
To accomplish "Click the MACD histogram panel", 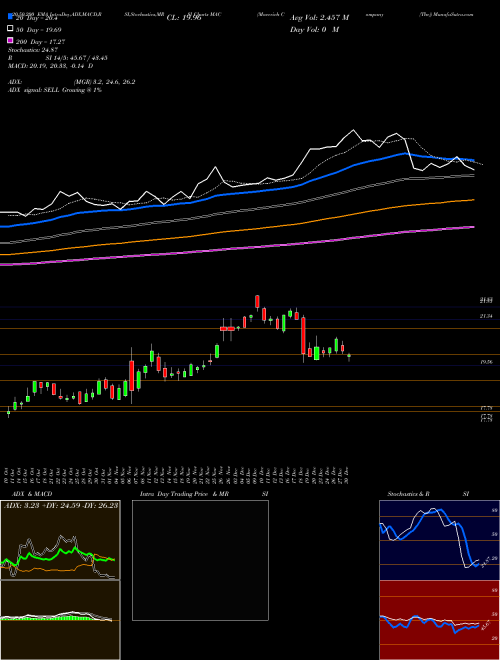I will [x=60, y=620].
